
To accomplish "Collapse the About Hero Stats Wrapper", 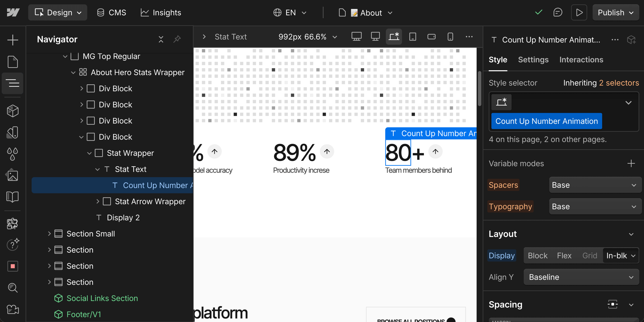I will pyautogui.click(x=73, y=72).
